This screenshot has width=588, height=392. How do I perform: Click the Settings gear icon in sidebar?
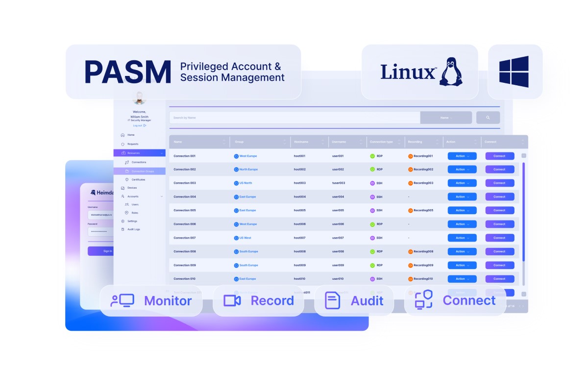click(x=122, y=221)
